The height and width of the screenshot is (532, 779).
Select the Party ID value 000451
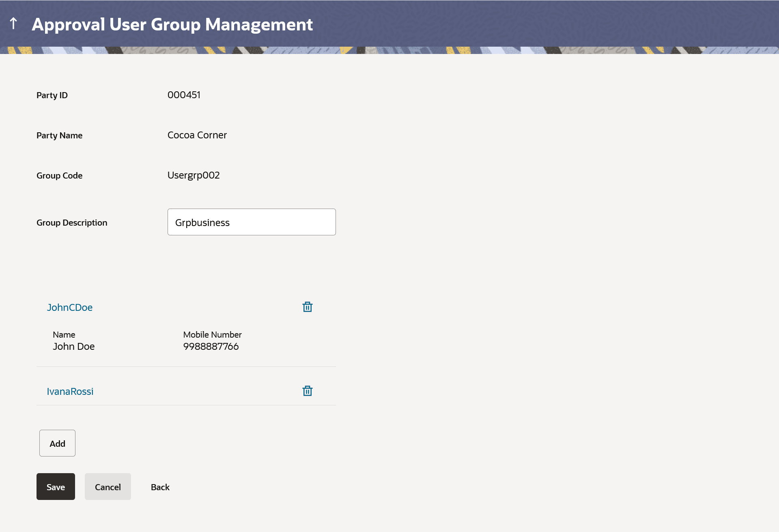coord(184,95)
